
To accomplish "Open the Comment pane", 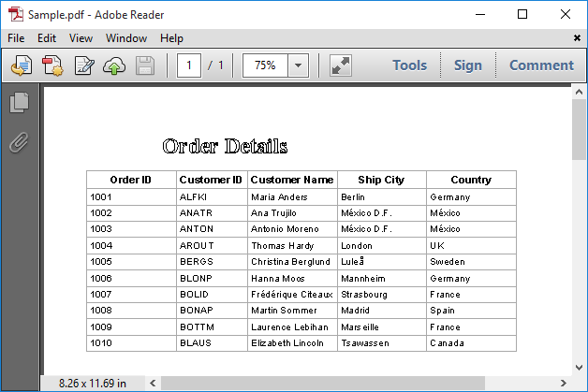I will click(541, 65).
